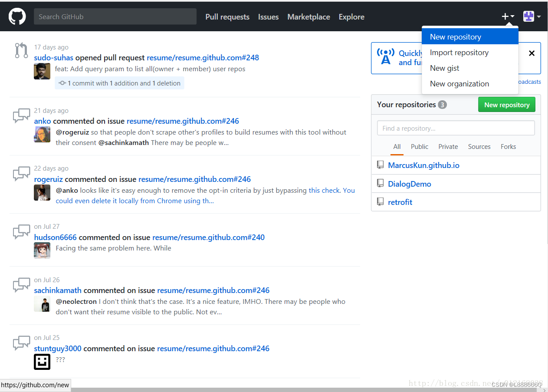Open issue #246 link in rogeruiz's entry
The height and width of the screenshot is (392, 548).
195,179
